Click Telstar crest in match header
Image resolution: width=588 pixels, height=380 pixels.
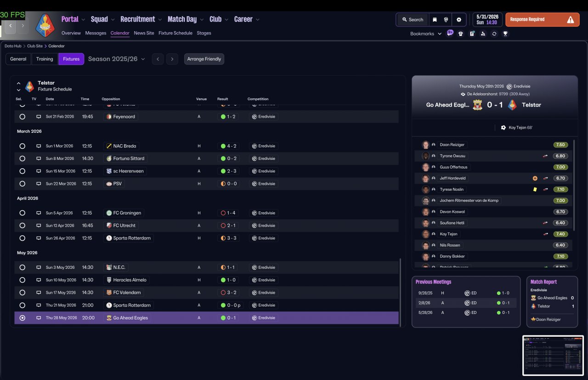[x=512, y=105]
